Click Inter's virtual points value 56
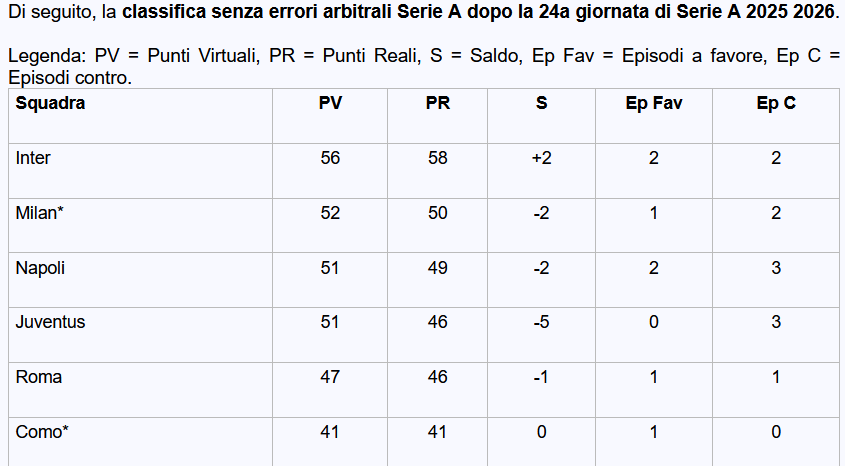This screenshot has width=845, height=466. click(330, 158)
